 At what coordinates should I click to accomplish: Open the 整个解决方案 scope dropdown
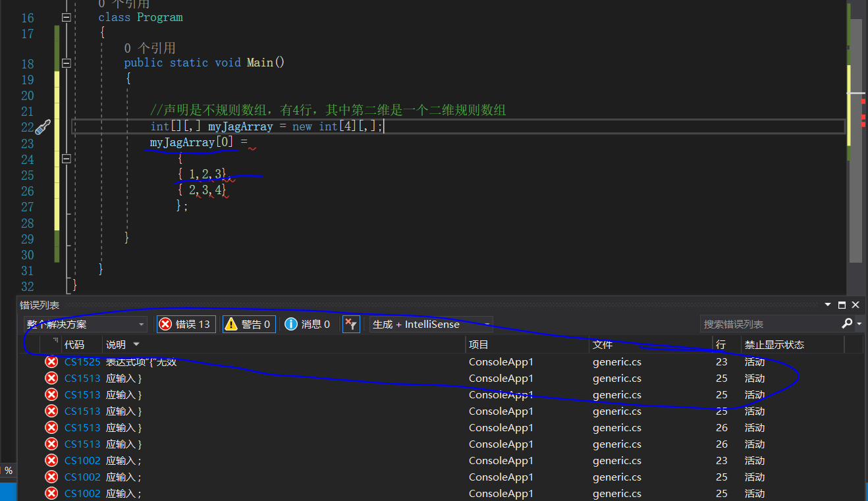[x=86, y=324]
